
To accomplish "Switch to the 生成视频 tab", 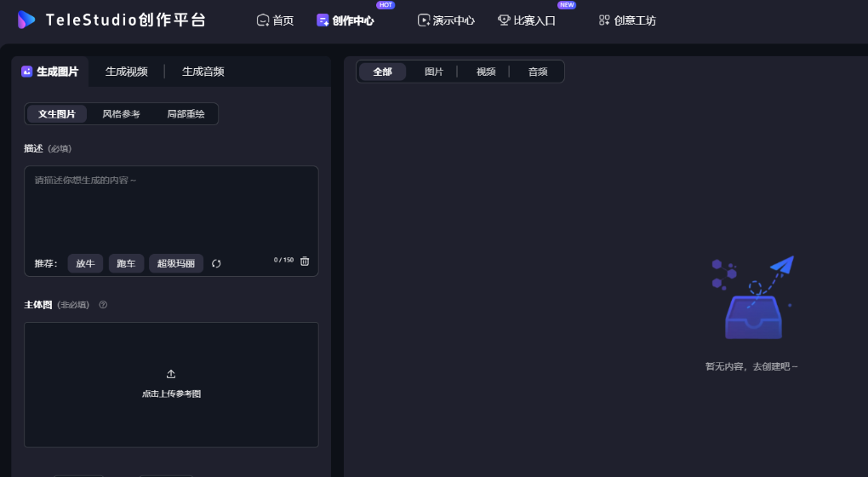I will click(126, 72).
